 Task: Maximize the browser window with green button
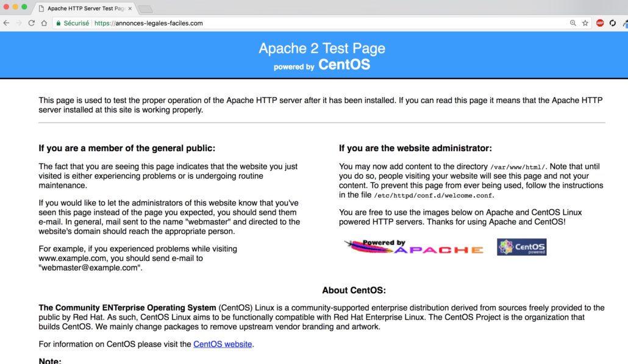[24, 7]
